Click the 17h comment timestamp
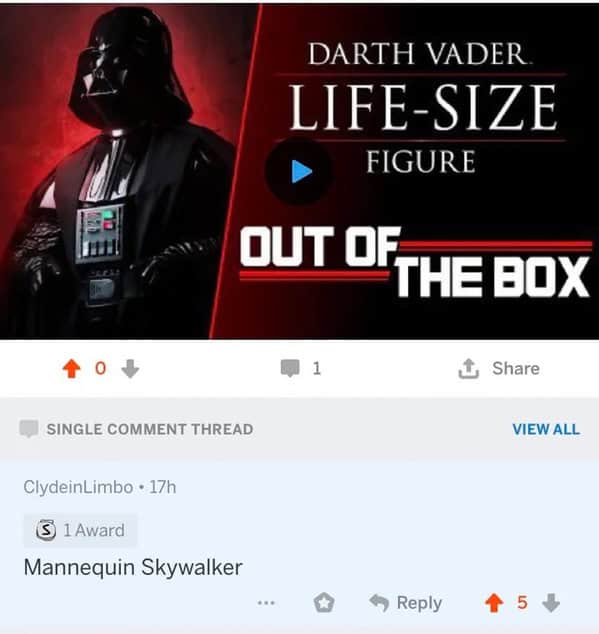Image resolution: width=599 pixels, height=634 pixels. tap(163, 487)
